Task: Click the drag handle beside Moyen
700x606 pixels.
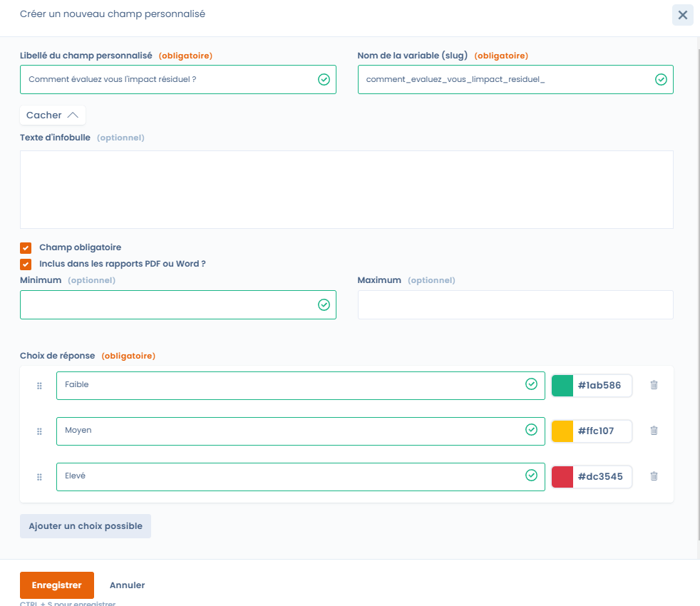Action: coord(40,431)
